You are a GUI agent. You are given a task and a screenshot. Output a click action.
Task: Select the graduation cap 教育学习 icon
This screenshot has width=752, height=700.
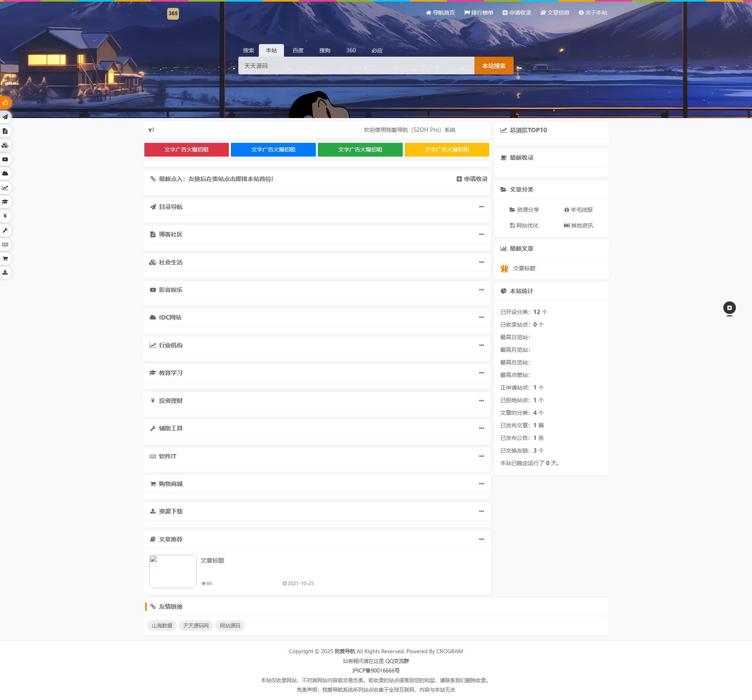pos(5,202)
